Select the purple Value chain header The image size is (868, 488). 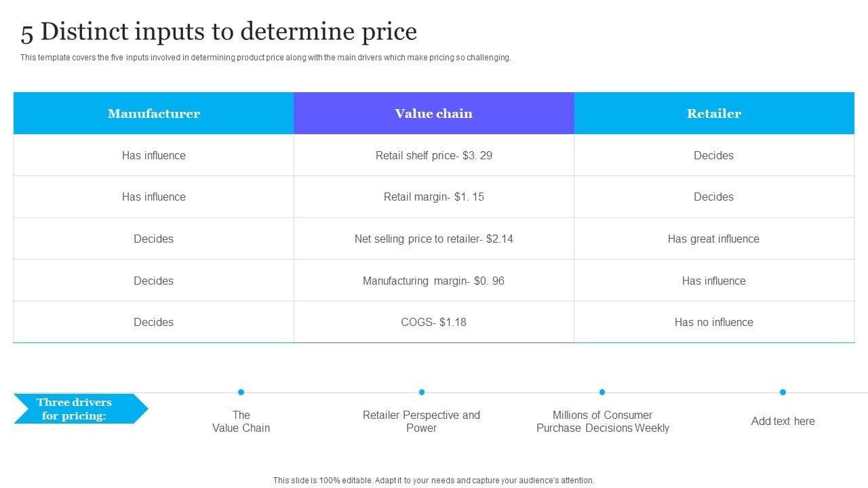coord(434,113)
